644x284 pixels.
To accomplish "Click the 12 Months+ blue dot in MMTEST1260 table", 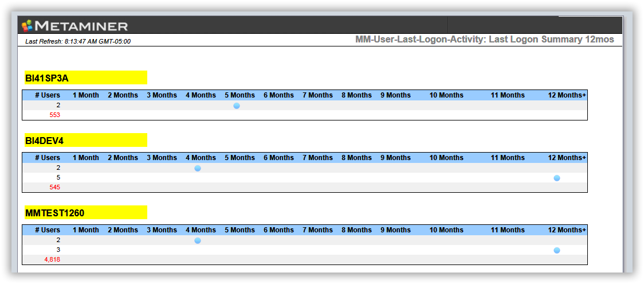I will pos(557,250).
